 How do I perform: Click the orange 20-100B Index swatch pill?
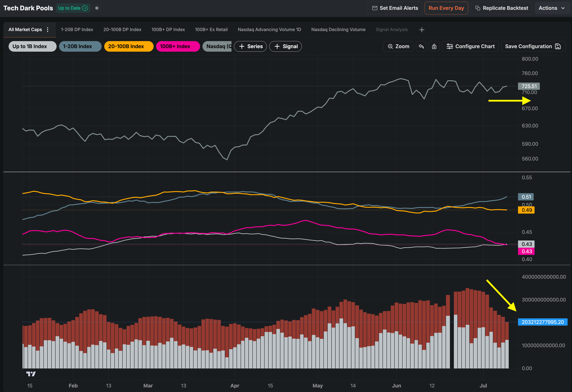(129, 46)
